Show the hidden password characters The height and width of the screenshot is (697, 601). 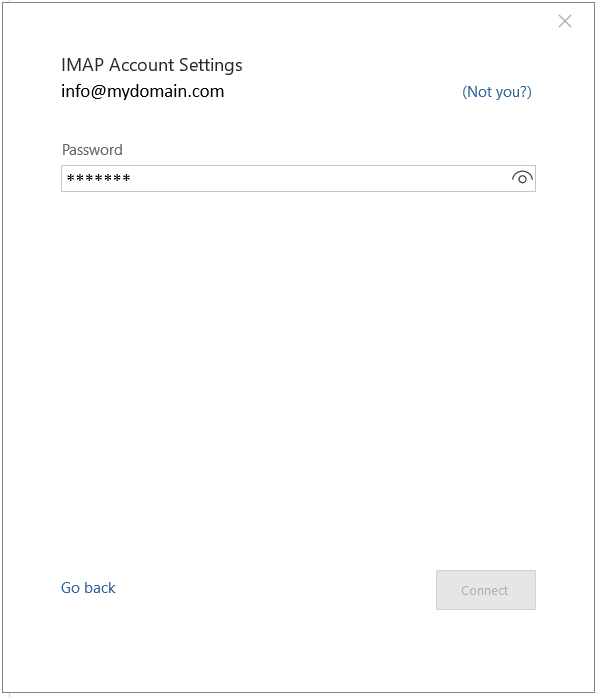[522, 179]
